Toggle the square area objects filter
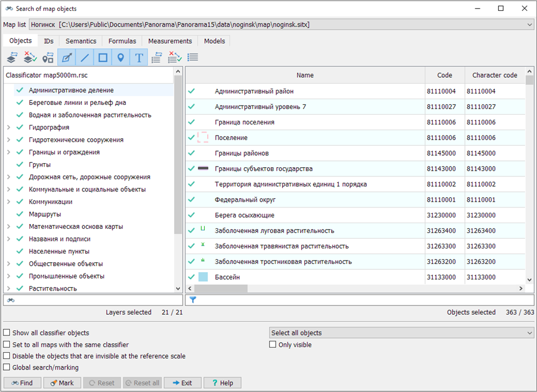537x392 pixels. [103, 58]
